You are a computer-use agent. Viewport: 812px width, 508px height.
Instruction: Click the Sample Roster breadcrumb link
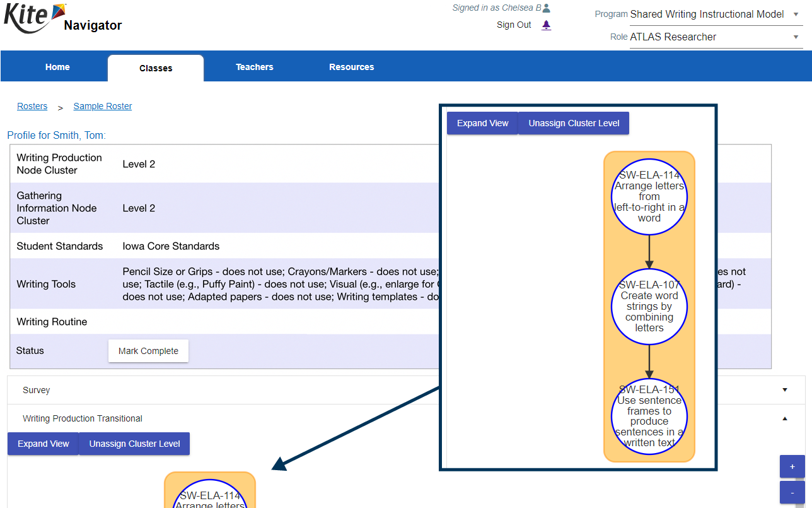coord(103,106)
